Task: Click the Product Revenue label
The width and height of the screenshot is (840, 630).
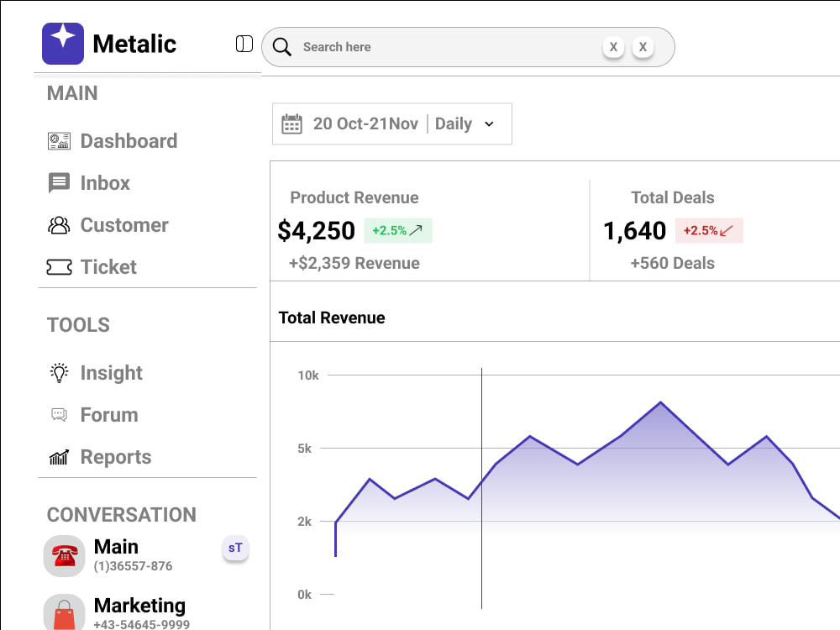Action: point(354,197)
